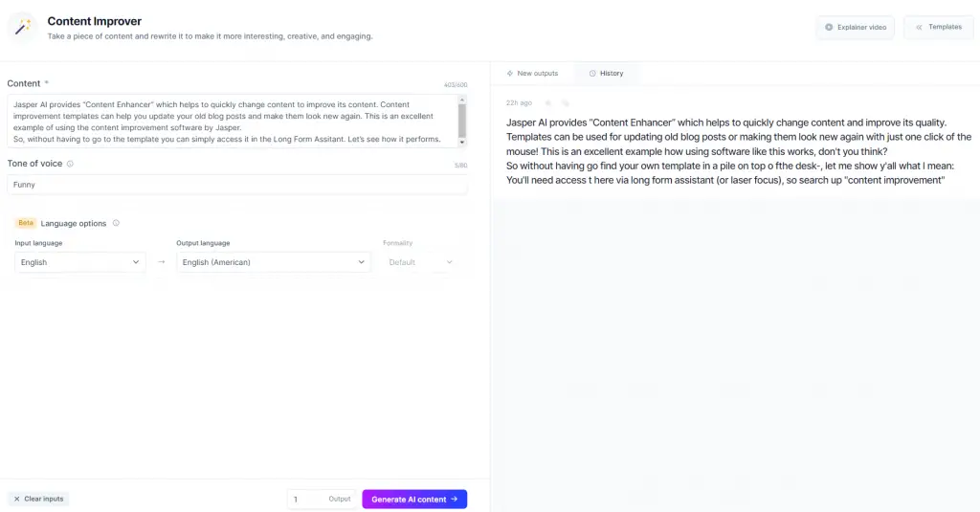This screenshot has width=980, height=512.
Task: Click the Generate AI content button
Action: point(414,499)
